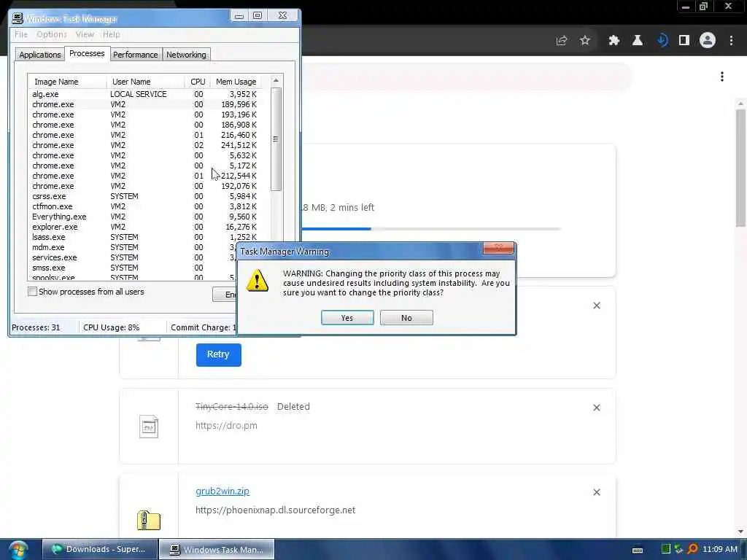Click grub2win.zip archive folder icon
The image size is (747, 560).
click(149, 520)
